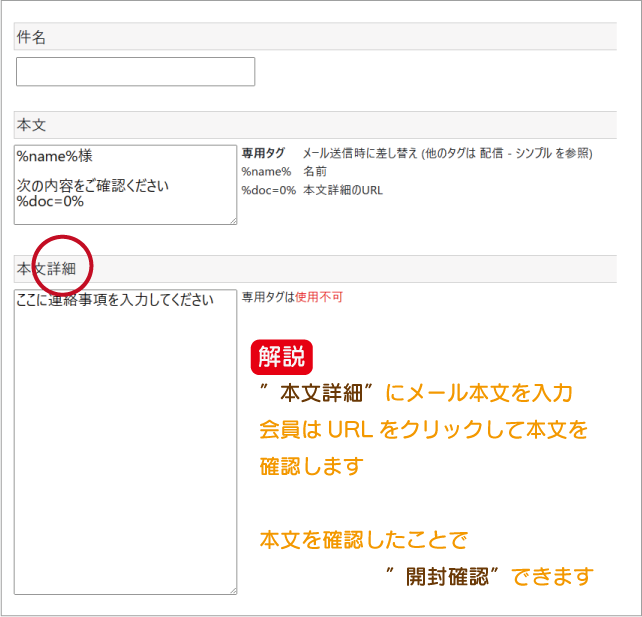Screen dimensions: 642x617
Task: Click the 次の内容をご確認ください line
Action: click(92, 185)
